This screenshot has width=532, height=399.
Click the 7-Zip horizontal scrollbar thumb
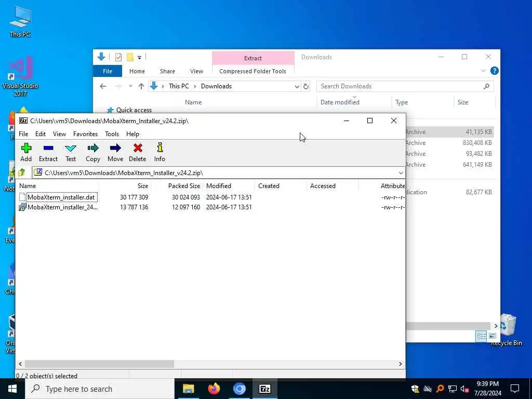99,364
